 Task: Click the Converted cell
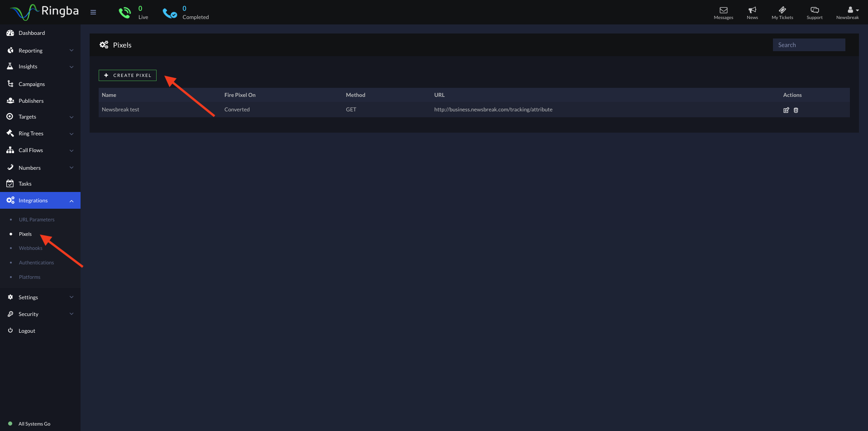[237, 110]
